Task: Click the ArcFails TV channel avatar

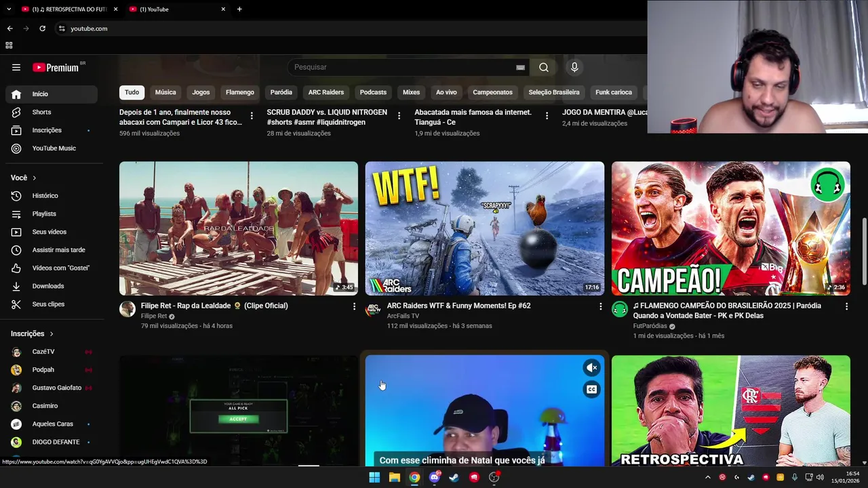Action: point(373,309)
